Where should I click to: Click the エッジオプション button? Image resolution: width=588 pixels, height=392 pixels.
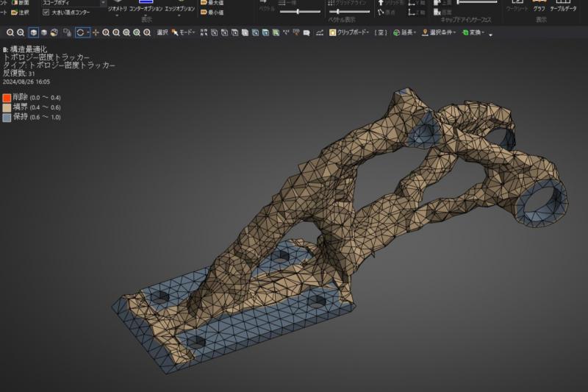tap(179, 9)
